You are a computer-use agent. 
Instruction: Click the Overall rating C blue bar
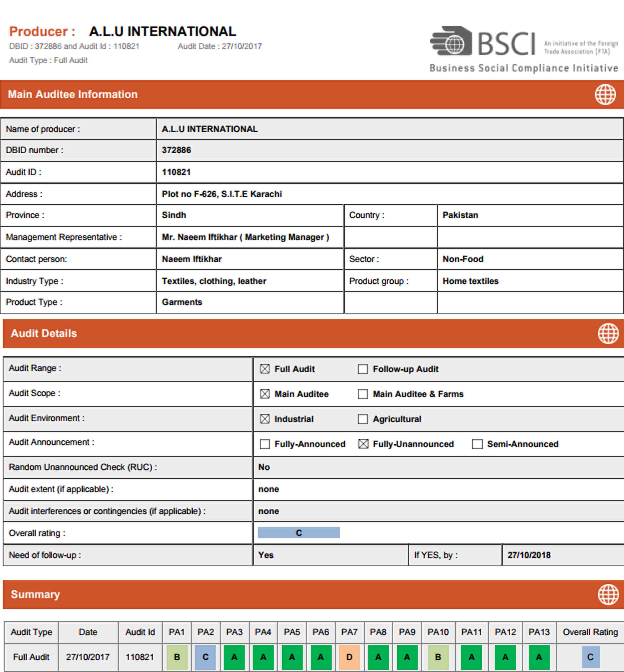pos(299,533)
